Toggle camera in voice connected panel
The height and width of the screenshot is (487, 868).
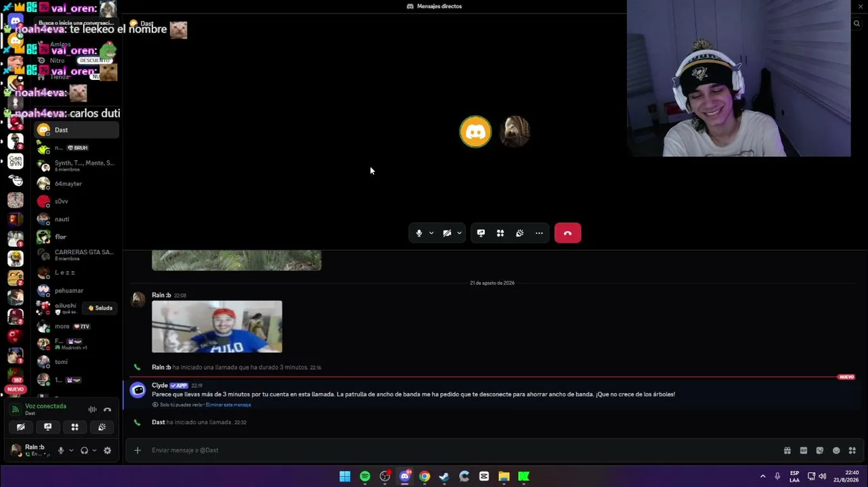(21, 427)
